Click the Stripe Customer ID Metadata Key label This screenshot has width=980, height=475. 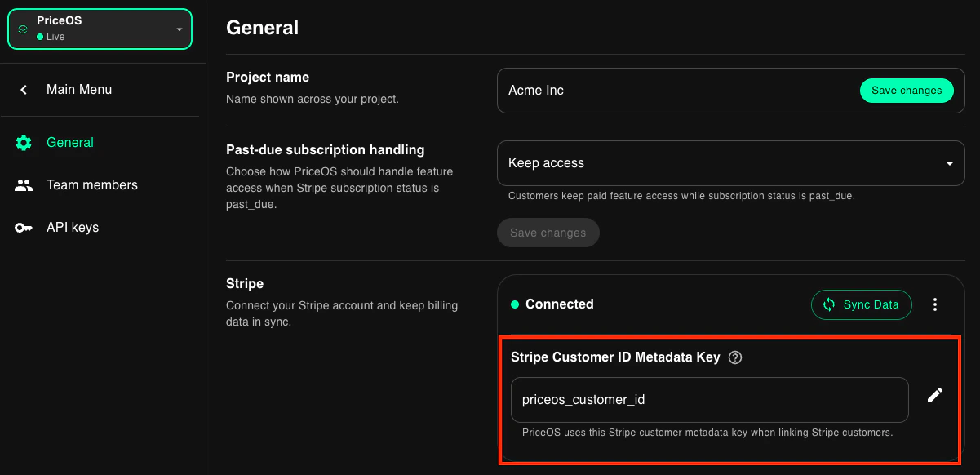coord(615,357)
